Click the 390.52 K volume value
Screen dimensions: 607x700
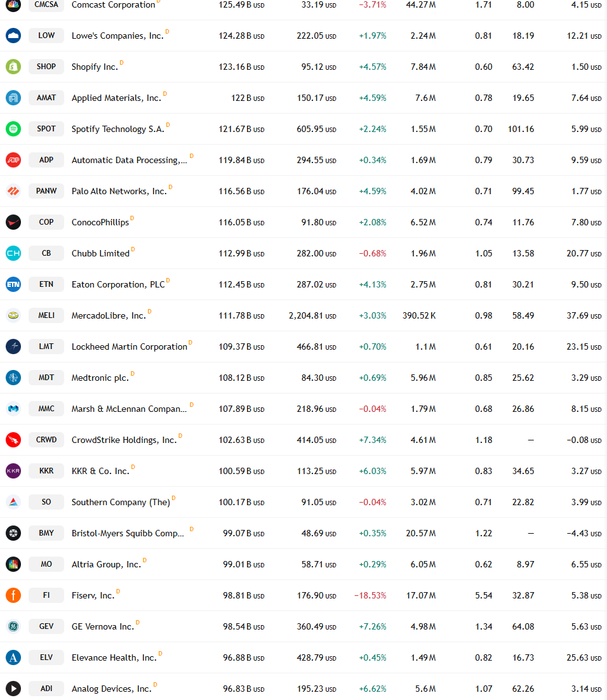click(419, 315)
